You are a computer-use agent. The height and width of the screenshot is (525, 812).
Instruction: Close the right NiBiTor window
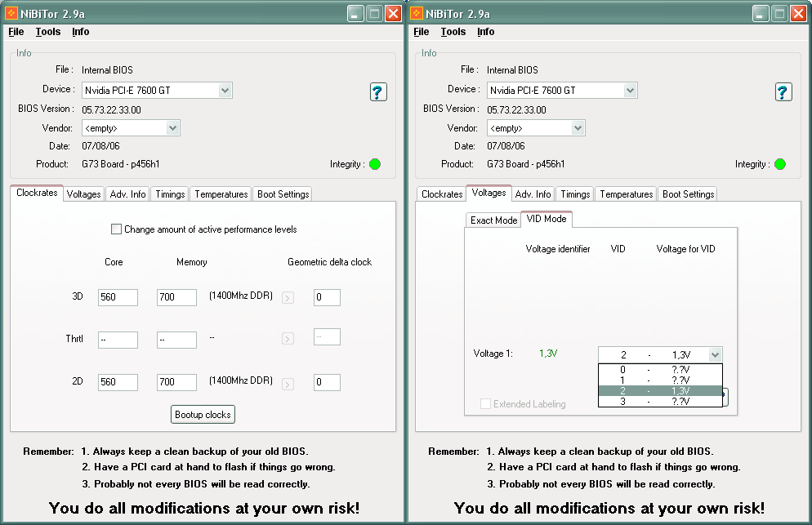[799, 13]
